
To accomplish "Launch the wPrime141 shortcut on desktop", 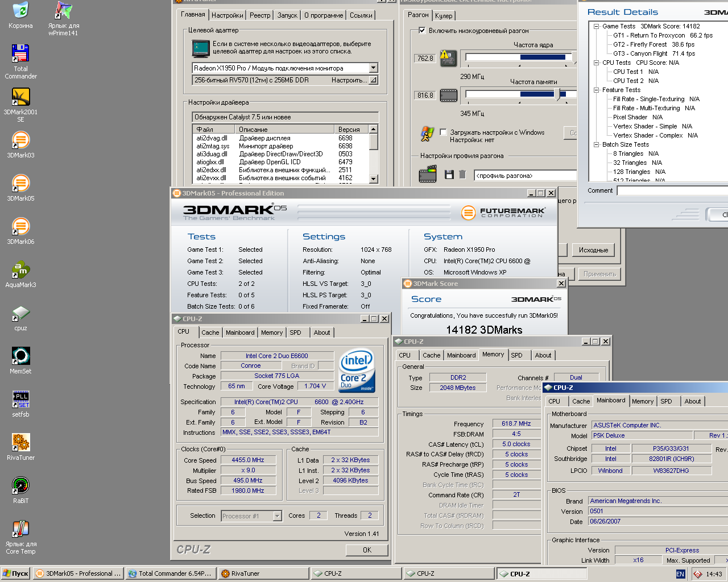I will click(63, 10).
